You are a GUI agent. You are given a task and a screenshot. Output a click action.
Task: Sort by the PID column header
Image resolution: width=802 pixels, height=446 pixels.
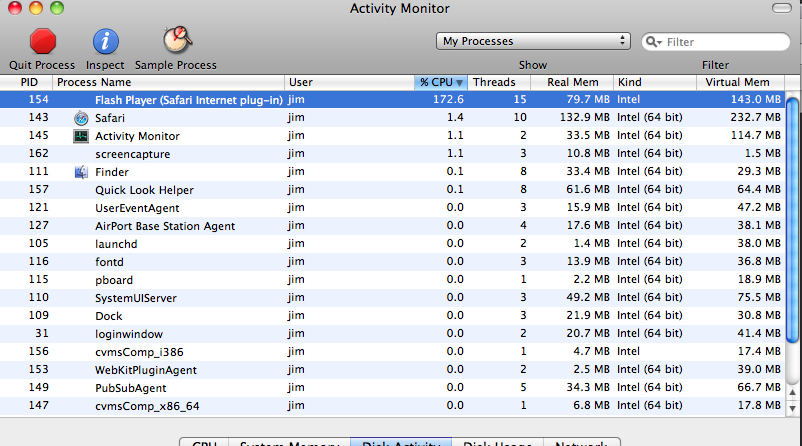coord(26,82)
